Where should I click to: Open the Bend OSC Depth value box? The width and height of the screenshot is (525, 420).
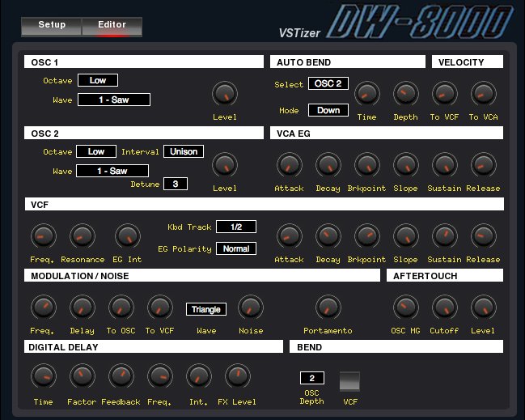(312, 378)
